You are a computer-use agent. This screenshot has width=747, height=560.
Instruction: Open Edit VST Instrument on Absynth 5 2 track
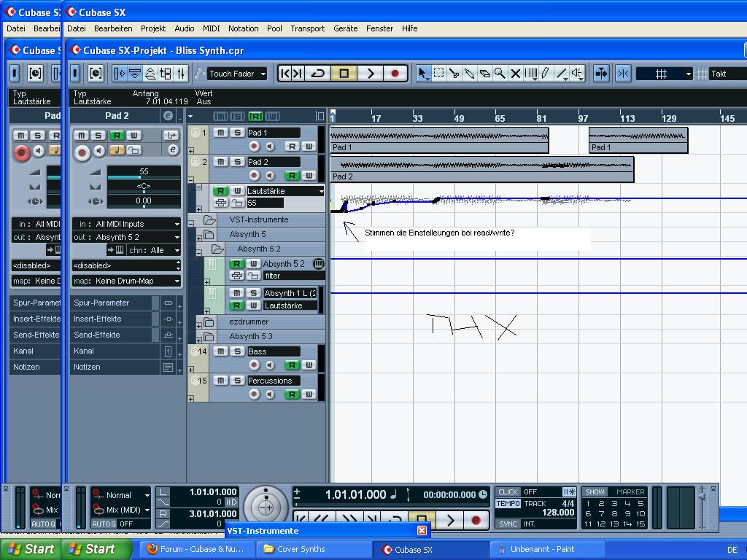(x=319, y=263)
